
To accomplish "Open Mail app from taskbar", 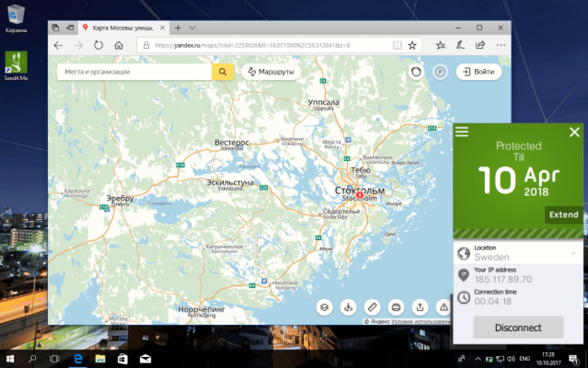I will coord(145,359).
